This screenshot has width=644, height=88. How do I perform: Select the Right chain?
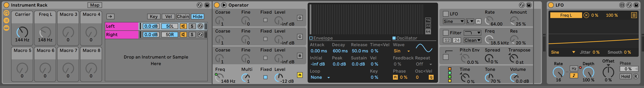[x=122, y=35]
